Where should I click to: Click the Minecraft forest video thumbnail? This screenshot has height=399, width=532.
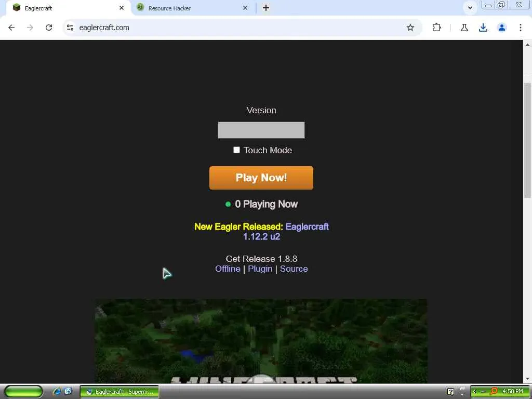coord(261,341)
